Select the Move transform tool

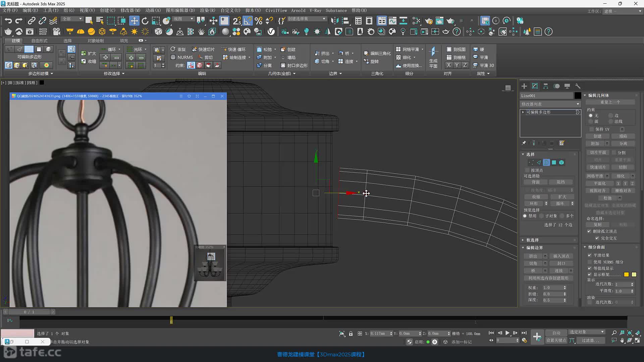click(x=134, y=21)
